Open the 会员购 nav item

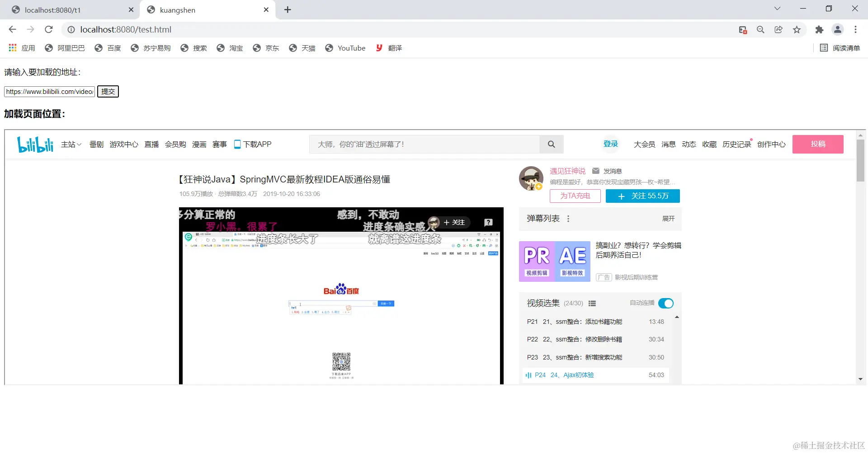pos(175,144)
